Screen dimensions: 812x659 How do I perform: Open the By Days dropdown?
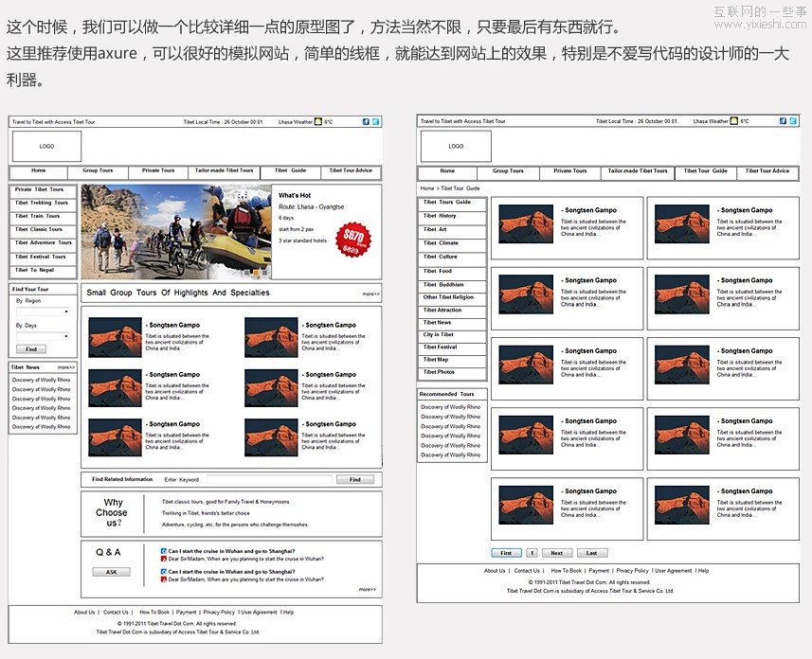pyautogui.click(x=42, y=336)
